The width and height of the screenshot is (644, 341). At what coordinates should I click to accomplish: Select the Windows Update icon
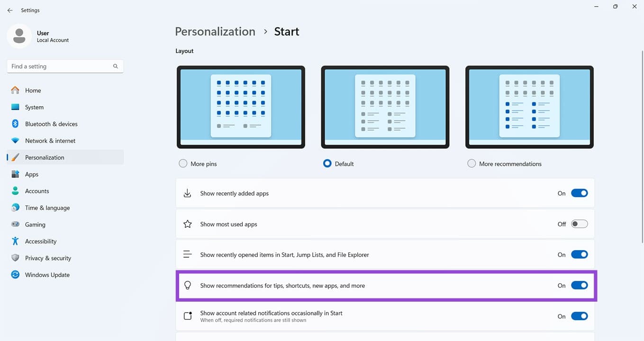point(16,275)
